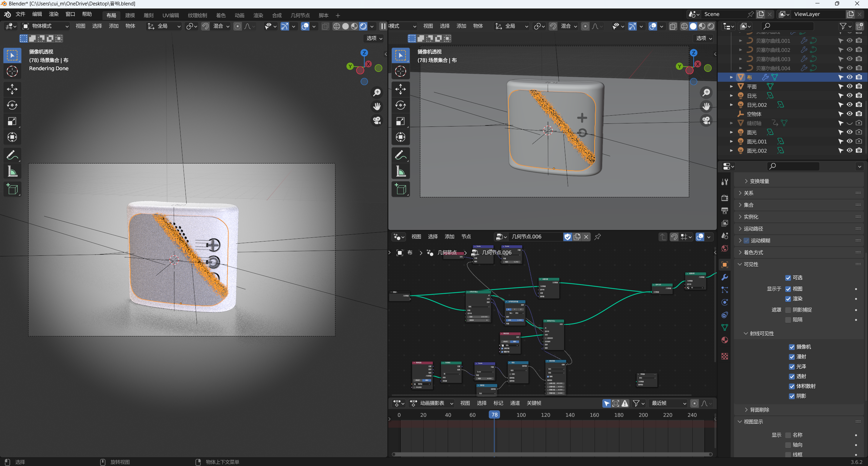868x466 pixels.
Task: Toggle the 摄像机 ray visibility checkbox
Action: [792, 347]
